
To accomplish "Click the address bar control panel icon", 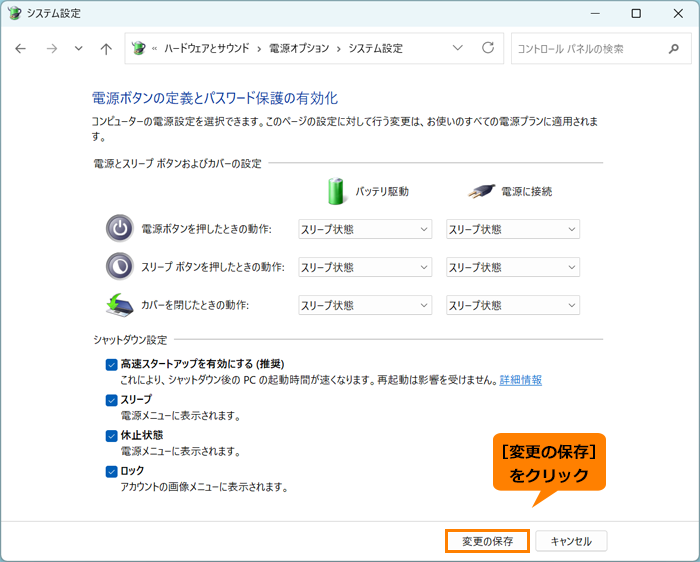I will pos(138,48).
